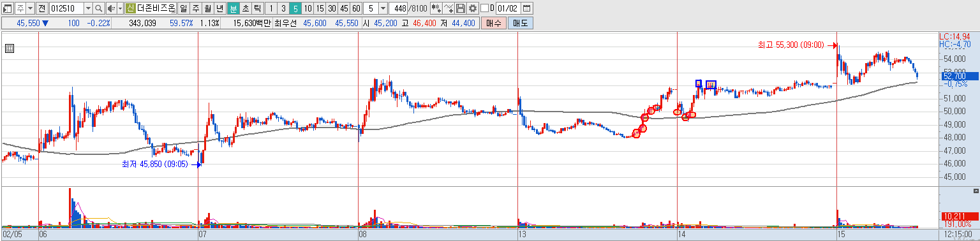Open stock search with magnifier icon

[99, 8]
